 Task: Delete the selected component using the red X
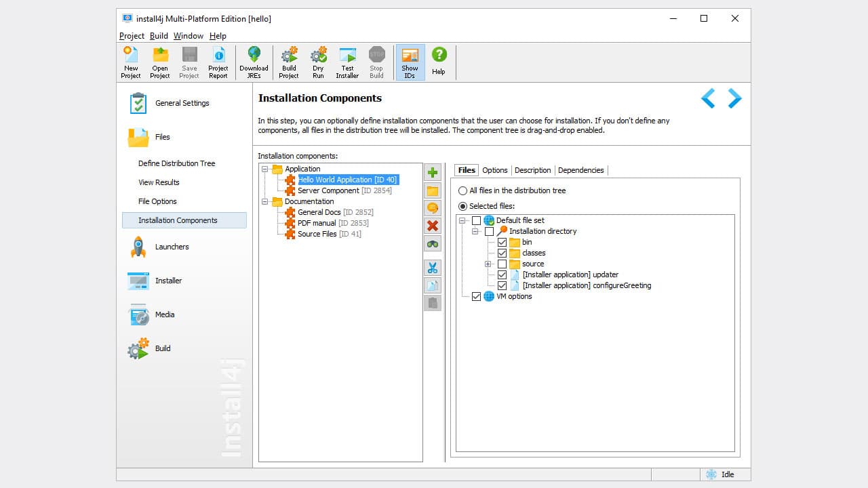click(433, 226)
